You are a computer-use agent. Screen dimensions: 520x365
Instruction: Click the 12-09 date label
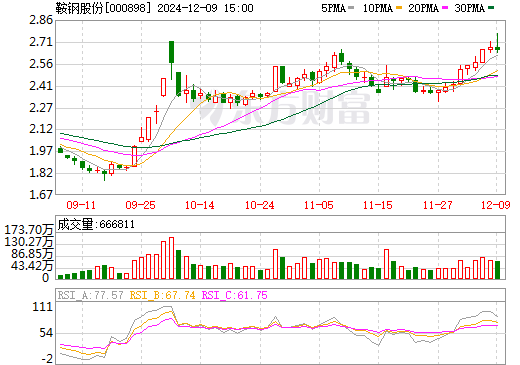(496, 205)
